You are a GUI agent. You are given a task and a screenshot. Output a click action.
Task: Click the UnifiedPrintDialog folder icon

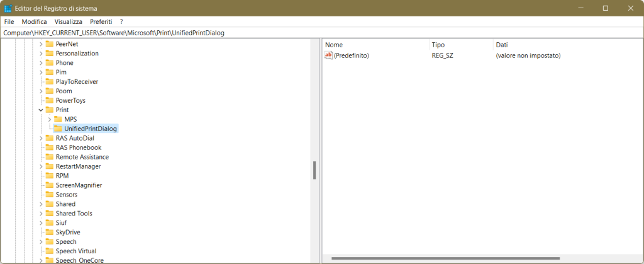58,129
